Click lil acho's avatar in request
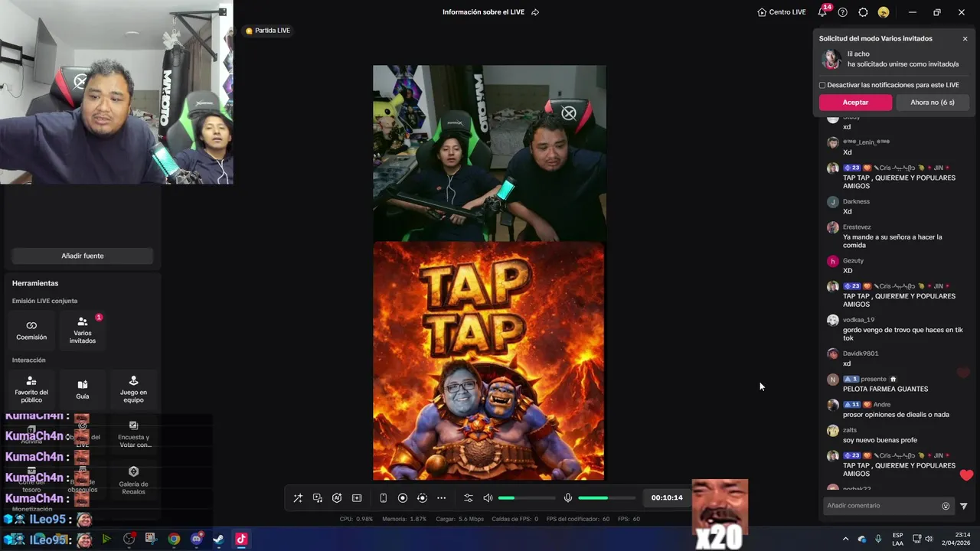 pos(831,60)
